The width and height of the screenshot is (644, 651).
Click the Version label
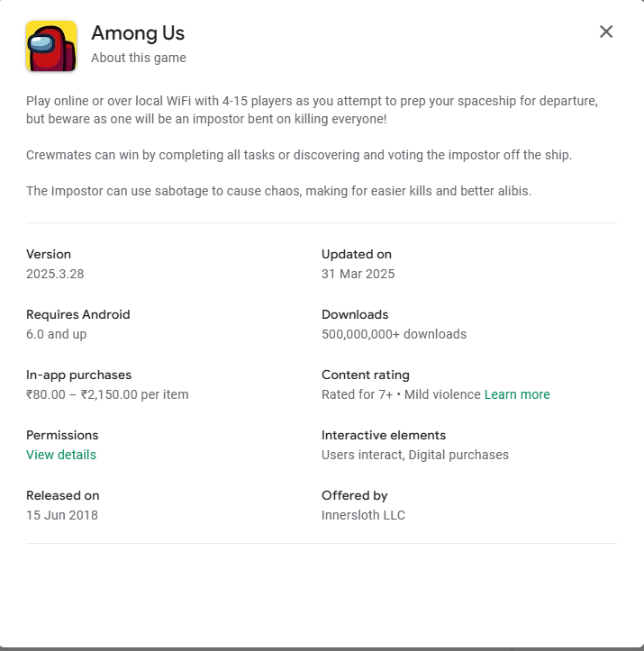[x=49, y=254]
